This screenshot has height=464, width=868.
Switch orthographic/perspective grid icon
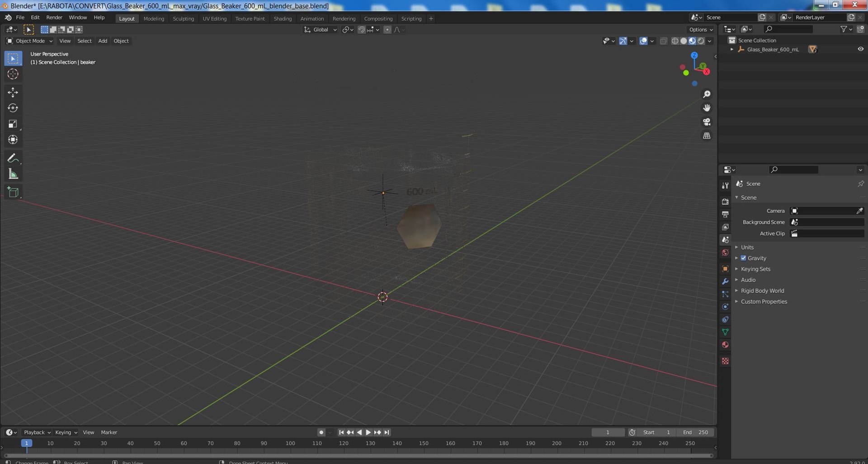point(707,136)
